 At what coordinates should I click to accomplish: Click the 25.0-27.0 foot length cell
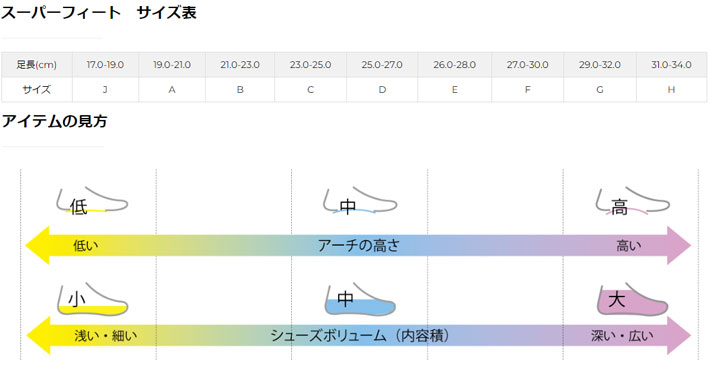pos(382,65)
